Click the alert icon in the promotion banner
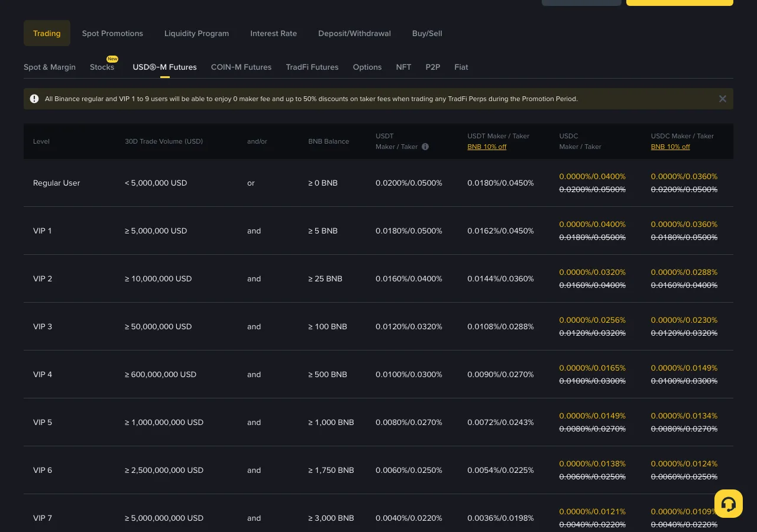The width and height of the screenshot is (757, 532). coord(34,99)
